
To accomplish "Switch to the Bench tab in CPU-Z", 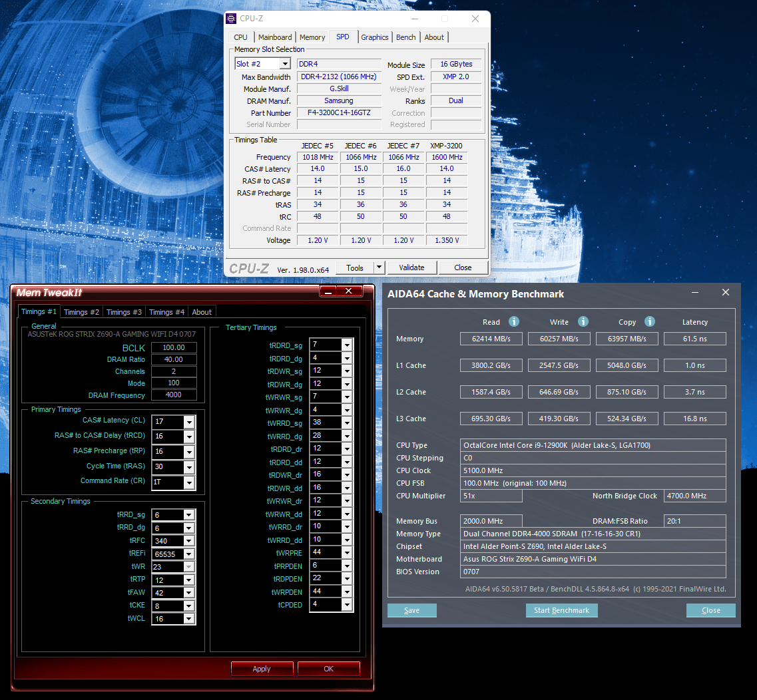I will 405,37.
